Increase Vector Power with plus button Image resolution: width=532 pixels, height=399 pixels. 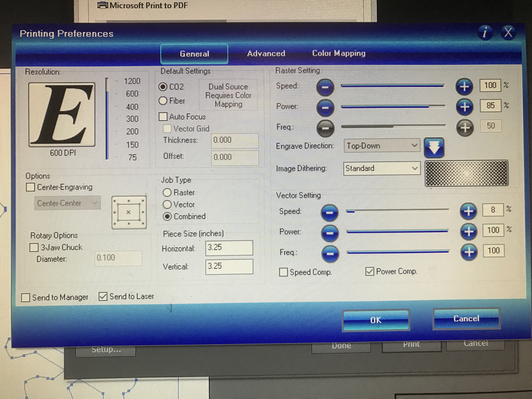[469, 232]
